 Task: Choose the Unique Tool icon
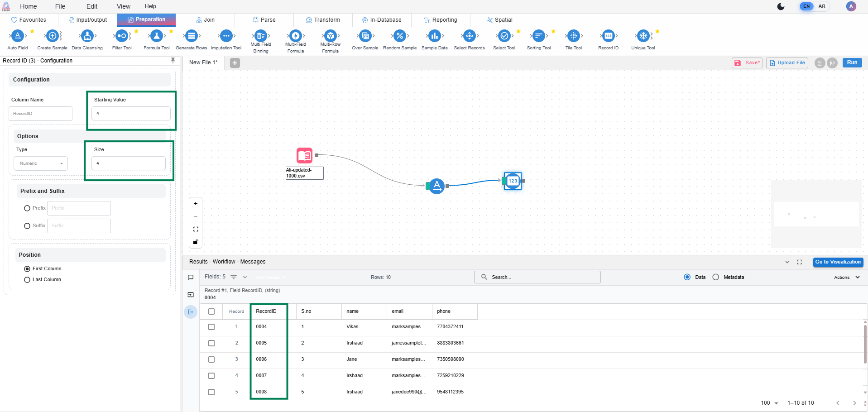point(643,36)
